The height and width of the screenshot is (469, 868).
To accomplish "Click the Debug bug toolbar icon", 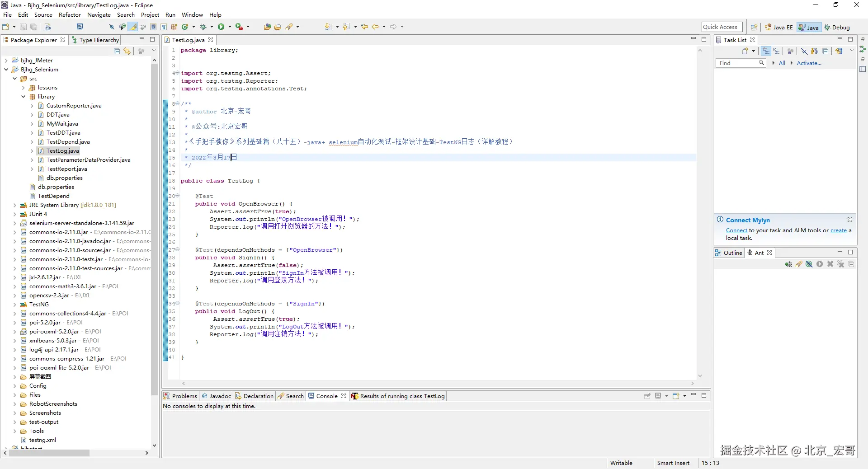I will pos(203,27).
